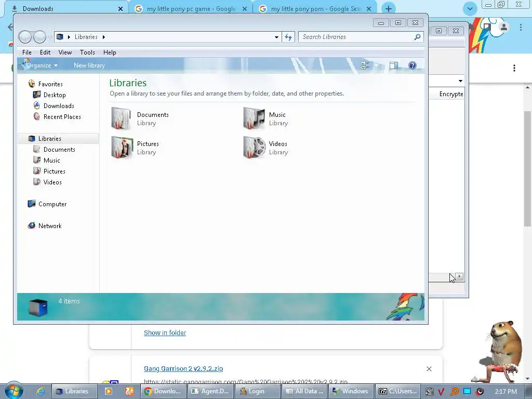Change view using the view options icon

365,65
